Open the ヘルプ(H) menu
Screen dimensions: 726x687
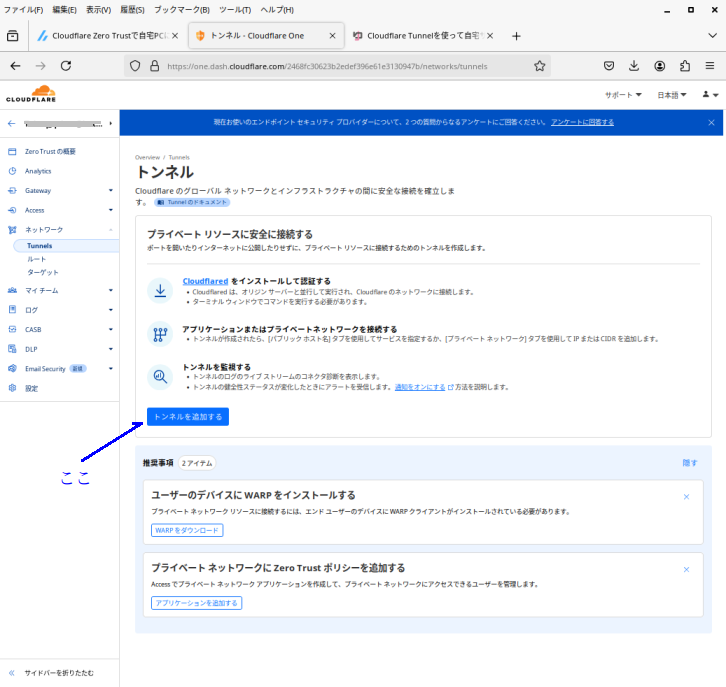(x=277, y=10)
